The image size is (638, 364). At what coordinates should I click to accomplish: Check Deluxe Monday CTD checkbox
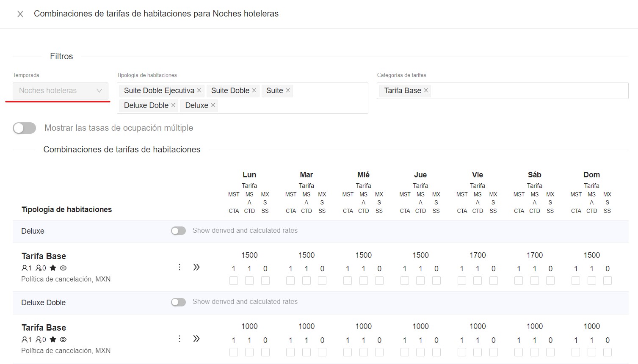249,281
